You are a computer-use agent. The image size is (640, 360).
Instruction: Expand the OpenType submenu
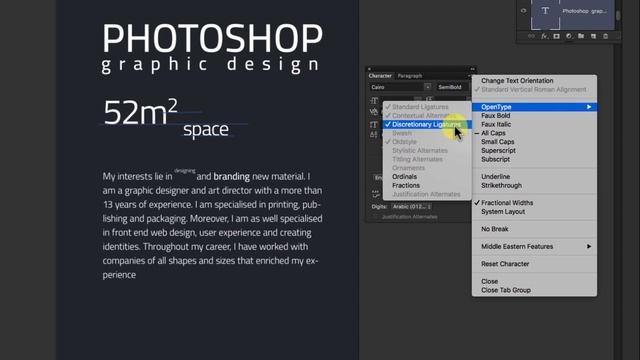[x=534, y=107]
